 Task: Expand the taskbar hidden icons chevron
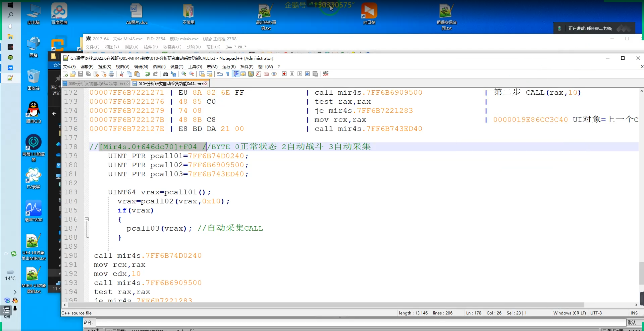tap(15, 292)
